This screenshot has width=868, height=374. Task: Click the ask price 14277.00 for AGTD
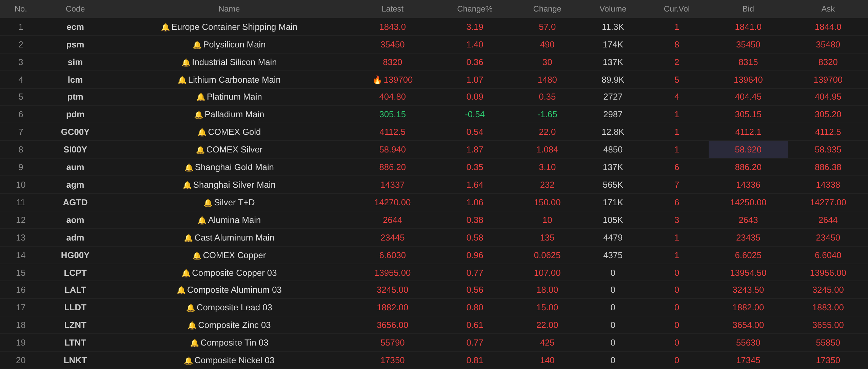pyautogui.click(x=828, y=202)
